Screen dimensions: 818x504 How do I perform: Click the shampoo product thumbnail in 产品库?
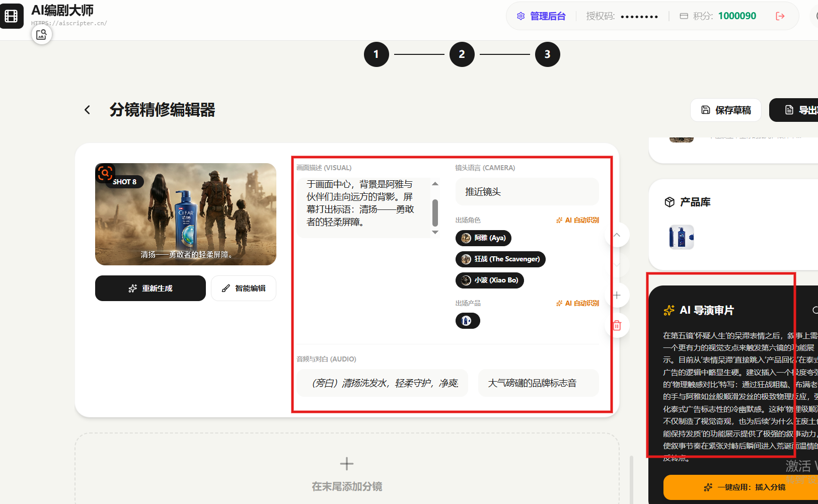[x=681, y=237]
